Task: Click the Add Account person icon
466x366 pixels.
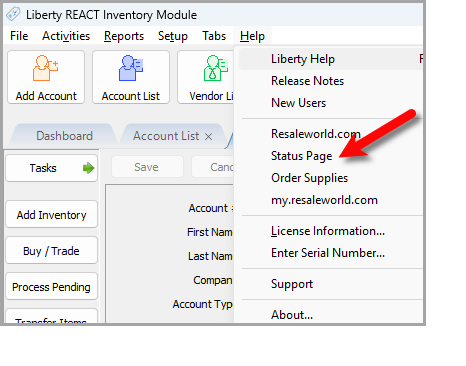Action: click(46, 68)
